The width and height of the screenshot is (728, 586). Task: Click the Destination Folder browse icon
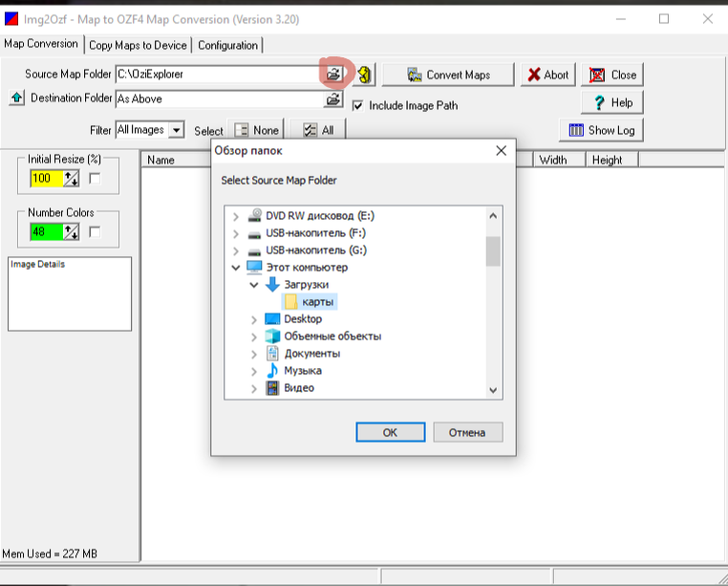[x=333, y=98]
